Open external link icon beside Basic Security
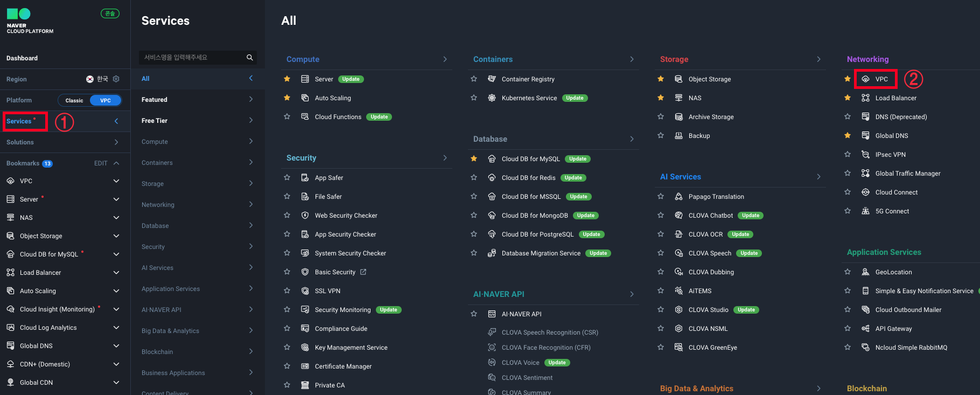Screen dimensions: 980x395 click(363, 272)
